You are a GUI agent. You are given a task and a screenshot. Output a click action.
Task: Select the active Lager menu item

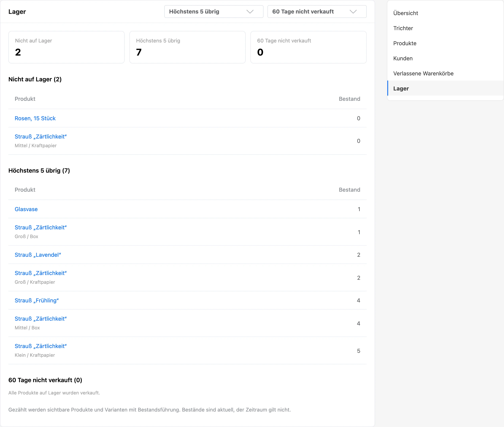pos(445,88)
